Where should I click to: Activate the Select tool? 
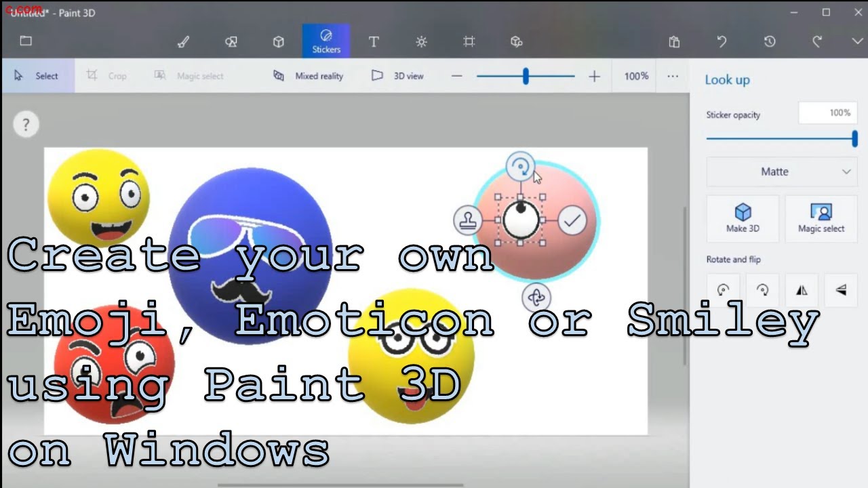(x=37, y=76)
